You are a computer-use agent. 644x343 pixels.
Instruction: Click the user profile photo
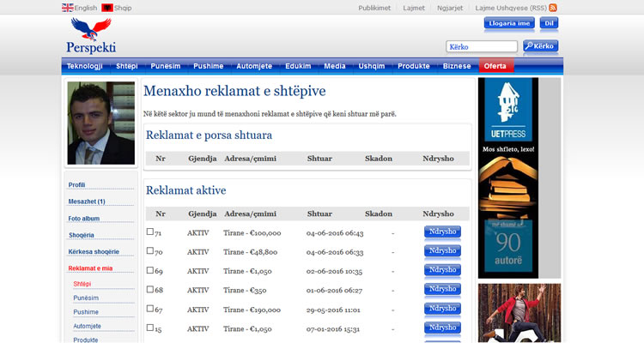click(101, 123)
